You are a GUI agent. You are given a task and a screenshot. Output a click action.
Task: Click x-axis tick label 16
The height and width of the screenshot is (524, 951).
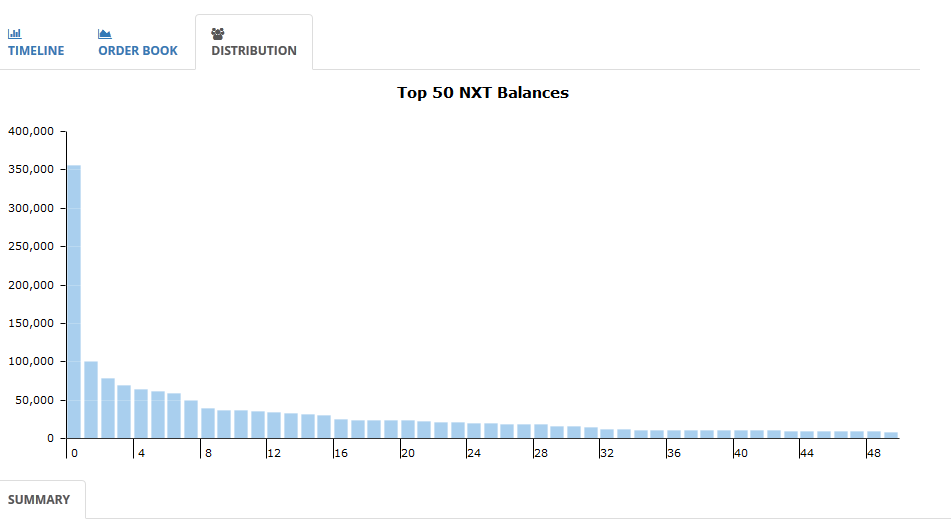(x=341, y=453)
